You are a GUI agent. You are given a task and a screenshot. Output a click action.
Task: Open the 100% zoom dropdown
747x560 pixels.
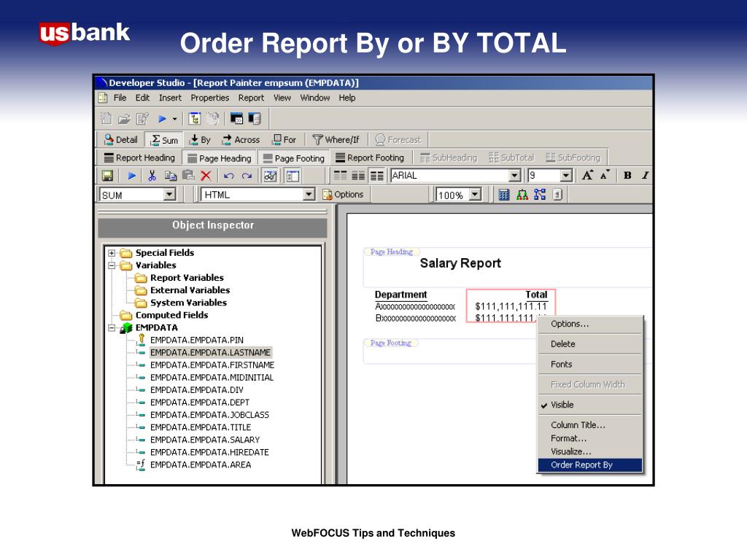[x=475, y=195]
